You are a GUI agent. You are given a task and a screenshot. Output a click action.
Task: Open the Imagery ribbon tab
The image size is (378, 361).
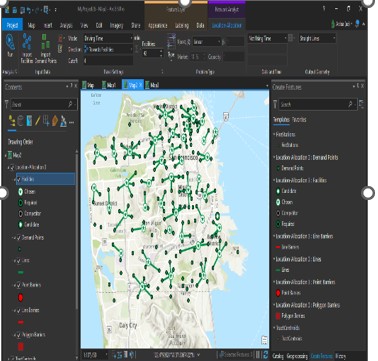point(116,25)
